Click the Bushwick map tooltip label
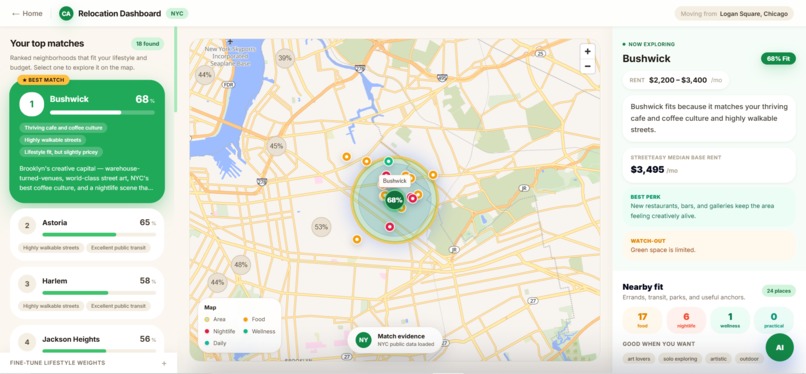The width and height of the screenshot is (806, 374). pyautogui.click(x=395, y=181)
